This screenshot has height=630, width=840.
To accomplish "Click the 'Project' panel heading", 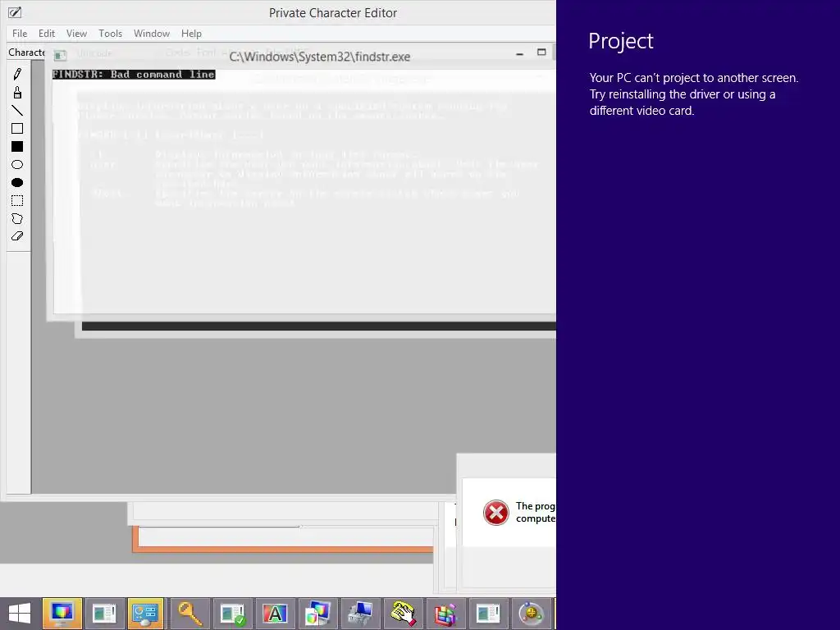I will pos(621,41).
